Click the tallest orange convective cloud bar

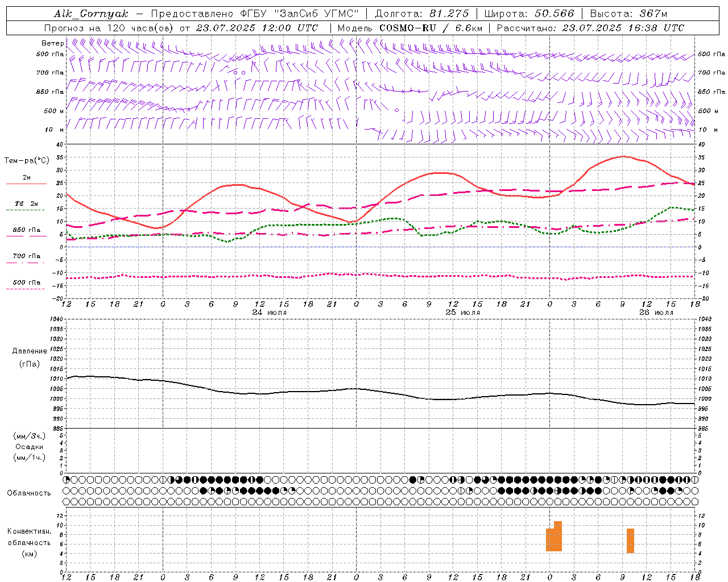point(558,536)
